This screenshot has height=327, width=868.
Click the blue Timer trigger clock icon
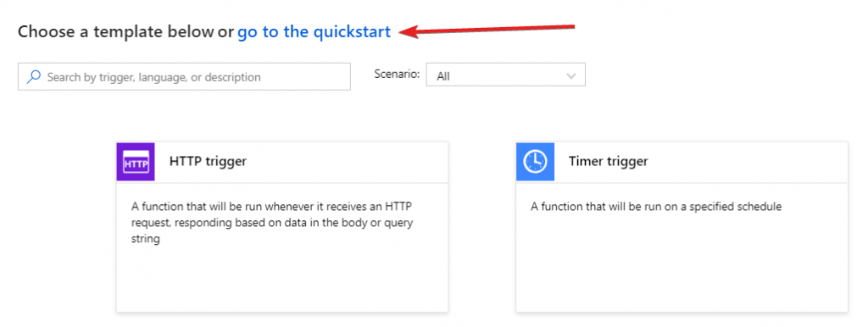click(x=536, y=162)
